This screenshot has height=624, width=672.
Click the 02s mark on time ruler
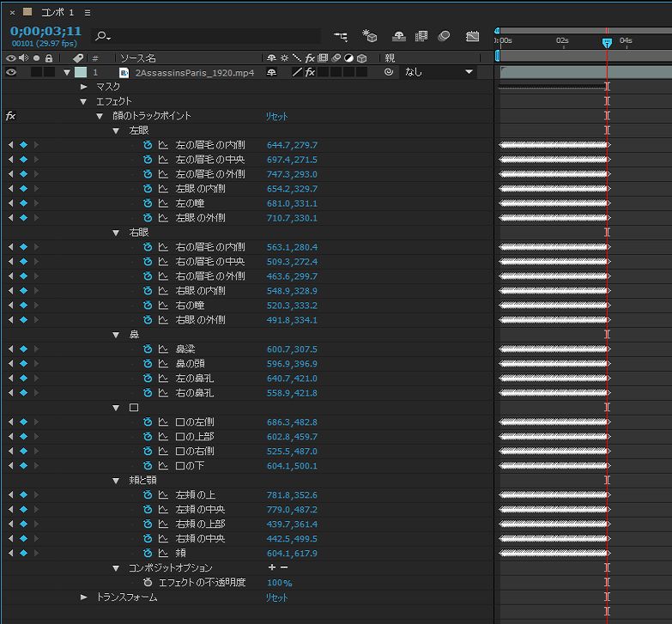coord(562,40)
